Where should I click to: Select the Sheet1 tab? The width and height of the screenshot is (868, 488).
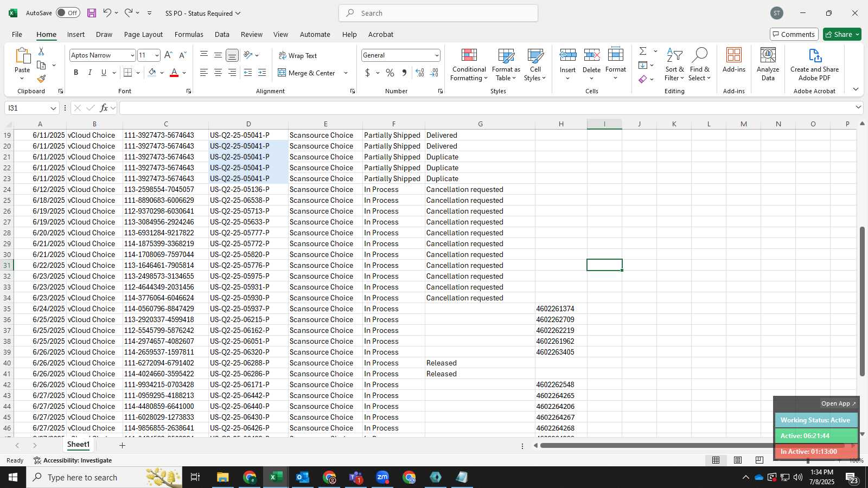pyautogui.click(x=78, y=445)
